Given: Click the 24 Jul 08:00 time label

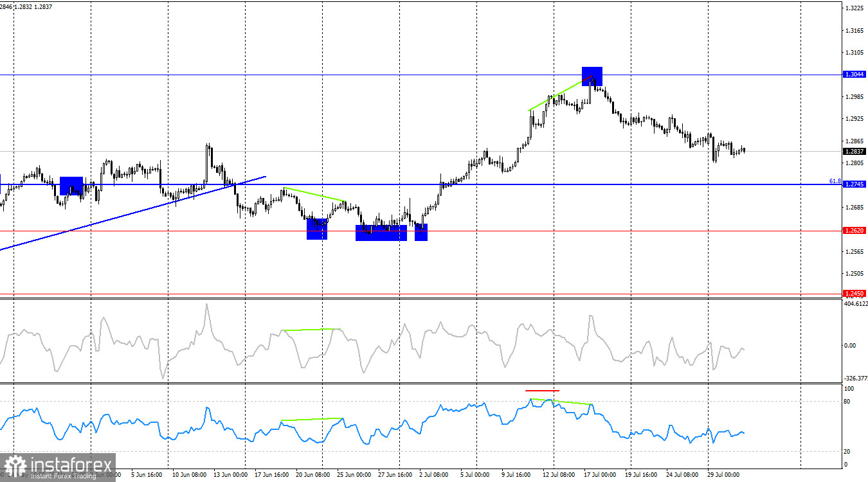Looking at the screenshot, I should (x=682, y=475).
